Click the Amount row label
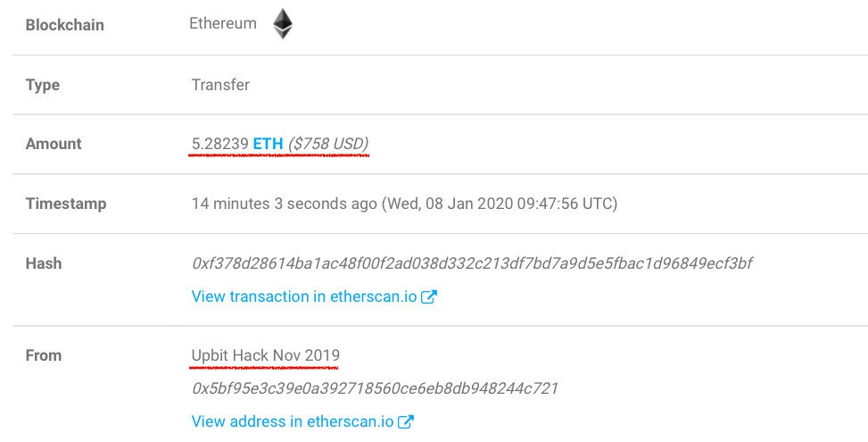Screen dimensions: 868x442 point(54,144)
